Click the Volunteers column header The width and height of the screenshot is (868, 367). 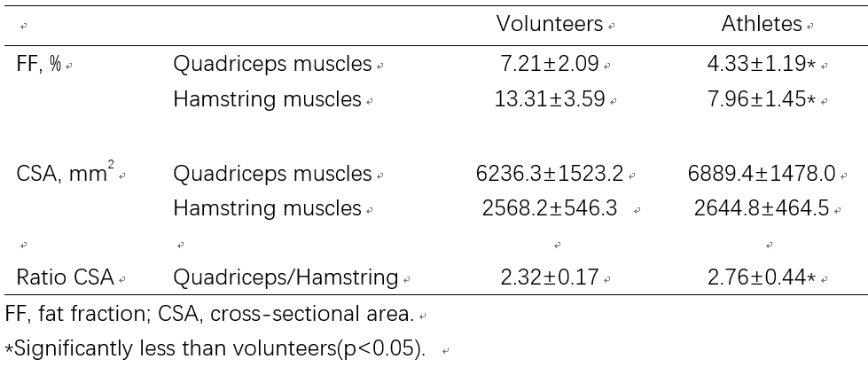[x=550, y=25]
